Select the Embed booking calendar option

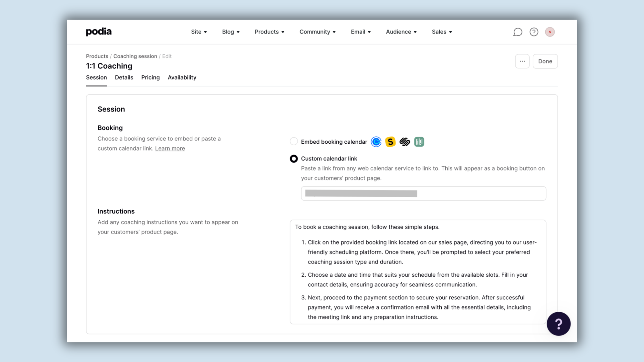294,141
